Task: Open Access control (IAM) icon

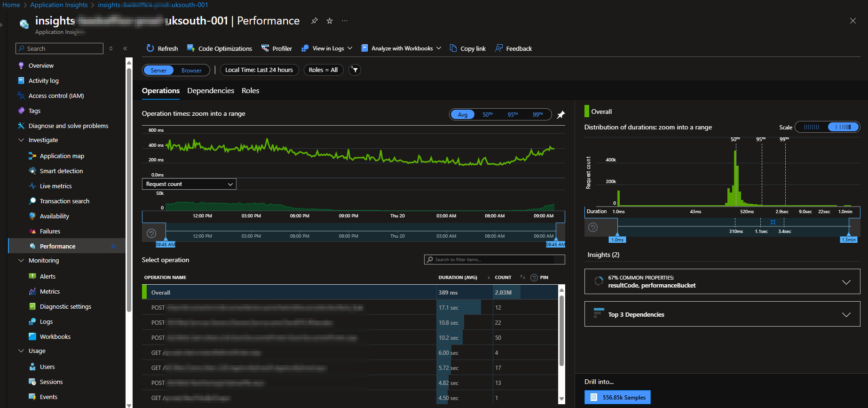Action: 21,96
